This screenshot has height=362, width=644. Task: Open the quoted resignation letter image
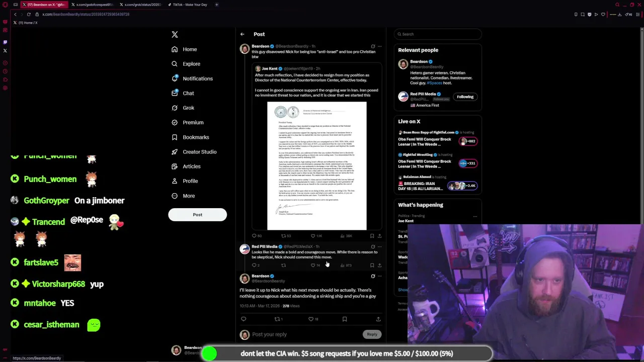[316, 166]
